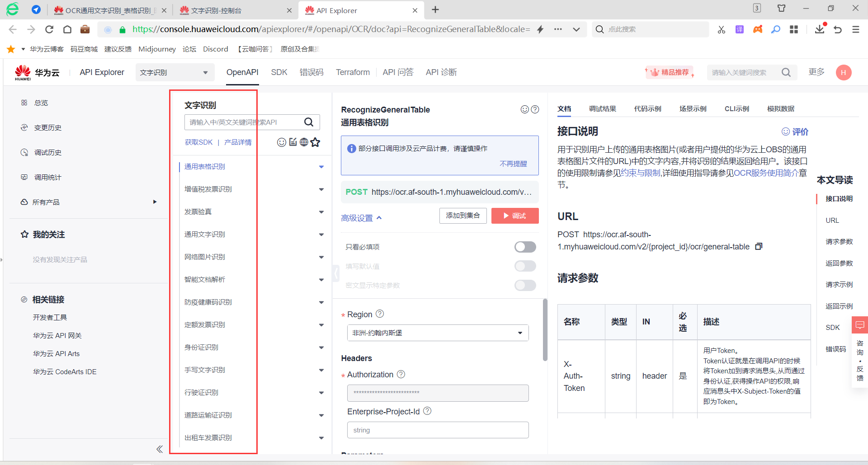Click the 获取SDK link
Image resolution: width=868 pixels, height=465 pixels.
click(x=198, y=142)
